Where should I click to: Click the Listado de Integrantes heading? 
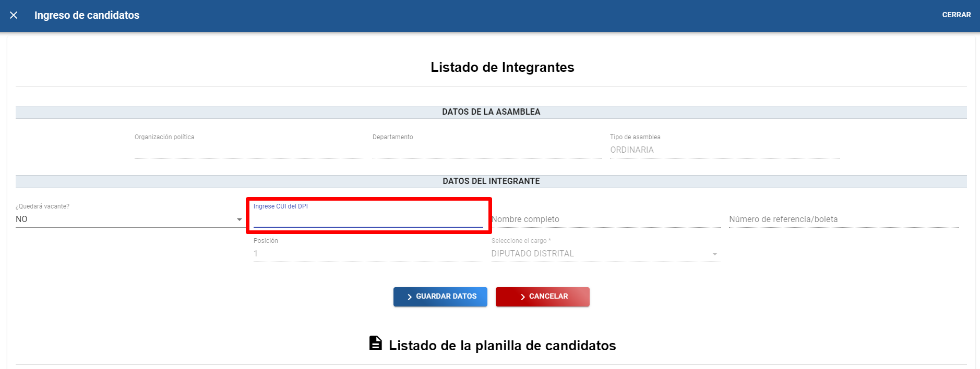coord(502,67)
